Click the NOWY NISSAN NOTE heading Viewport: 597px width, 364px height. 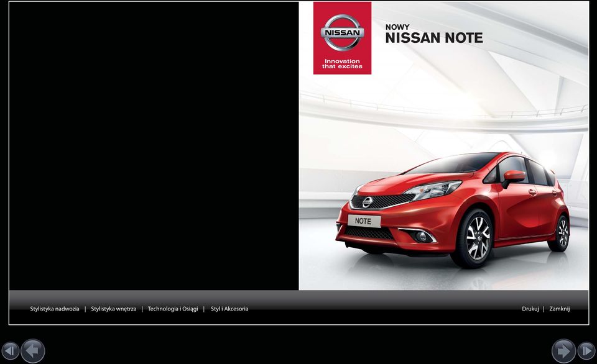click(434, 34)
